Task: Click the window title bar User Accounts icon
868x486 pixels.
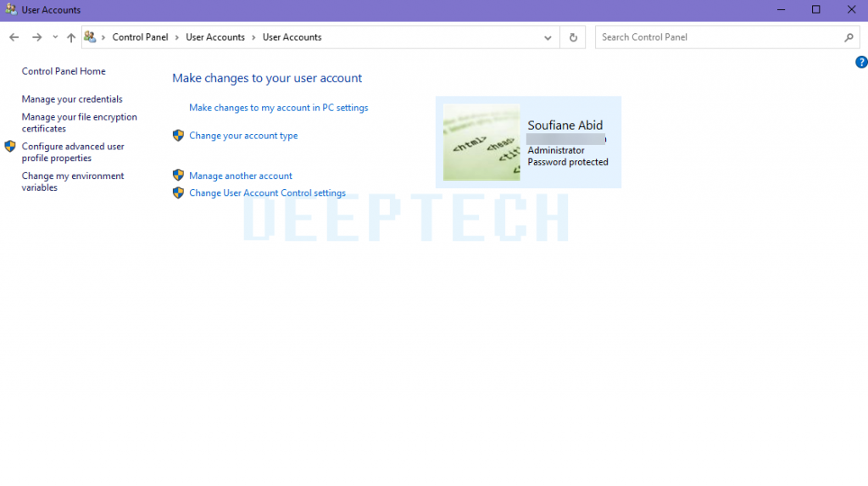Action: tap(10, 9)
